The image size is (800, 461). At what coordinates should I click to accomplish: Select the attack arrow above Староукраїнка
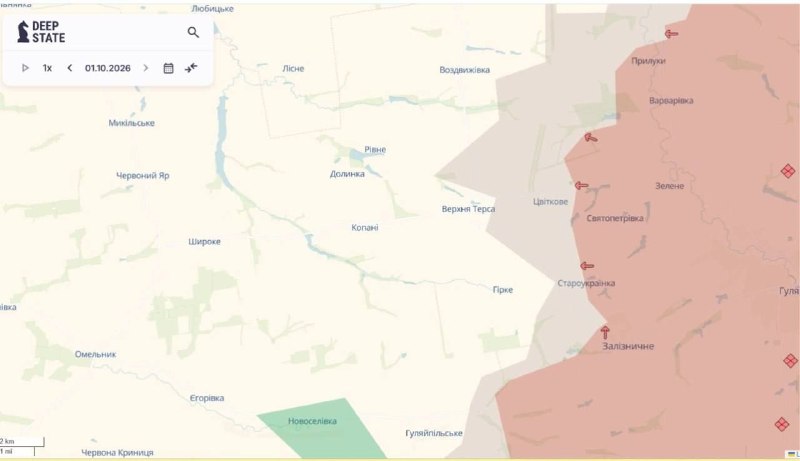[x=587, y=266]
